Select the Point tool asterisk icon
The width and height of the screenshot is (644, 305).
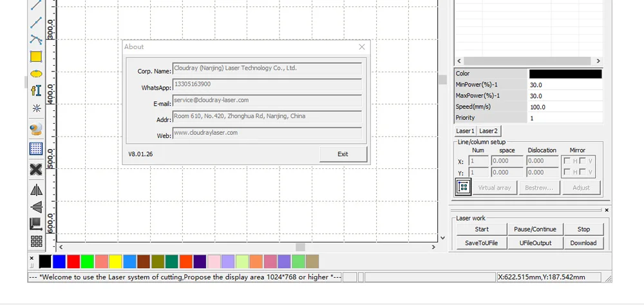point(36,108)
